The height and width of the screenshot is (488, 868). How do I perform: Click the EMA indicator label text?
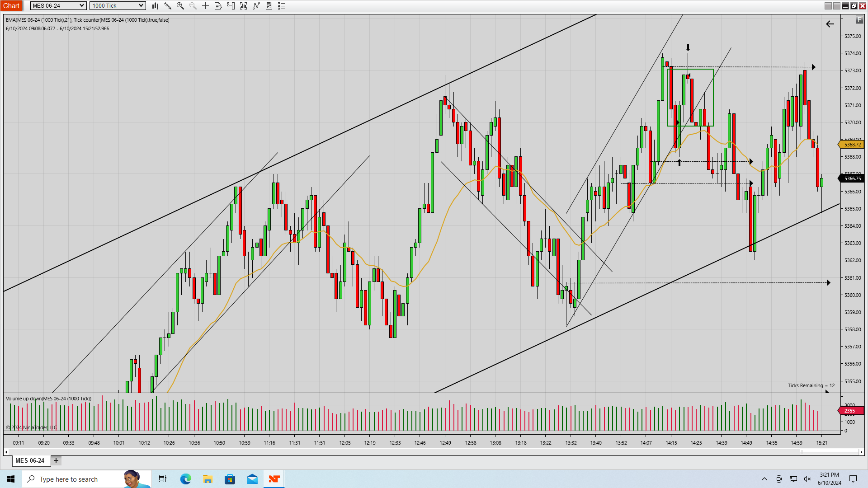(87, 20)
